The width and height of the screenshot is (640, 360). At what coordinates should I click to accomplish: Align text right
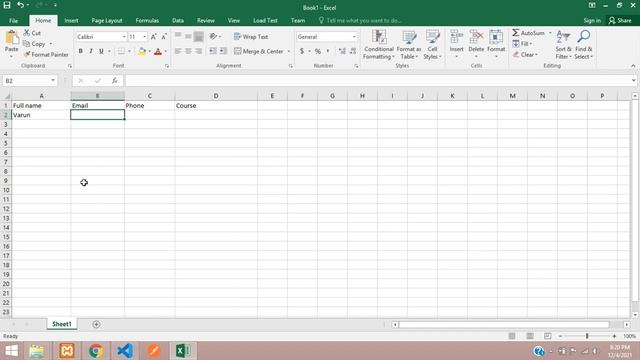(198, 51)
